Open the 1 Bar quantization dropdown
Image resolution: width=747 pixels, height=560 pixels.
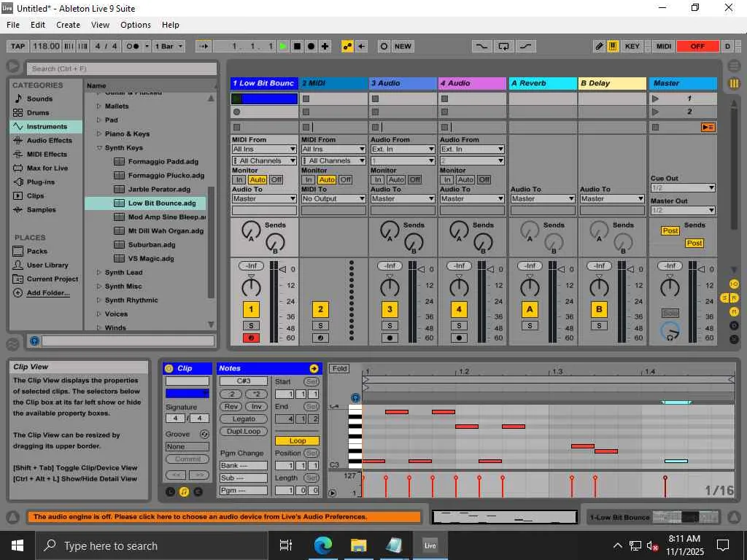[169, 46]
